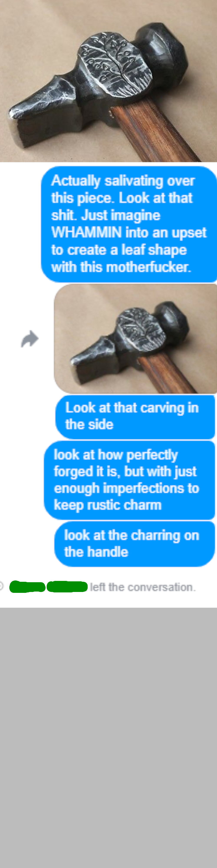Click the partial circle icon before the redacted name
Image resolution: width=217 pixels, height=868 pixels.
[1, 586]
